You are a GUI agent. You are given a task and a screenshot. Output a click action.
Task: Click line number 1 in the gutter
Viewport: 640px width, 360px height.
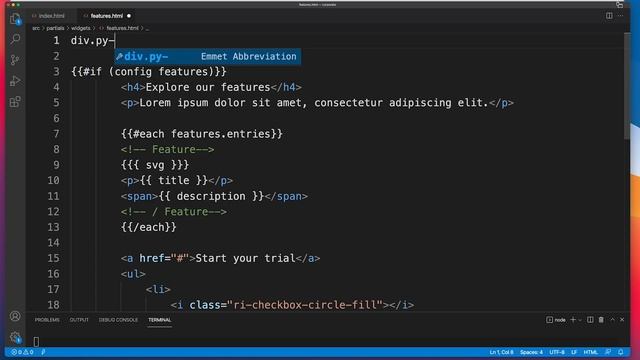click(x=56, y=41)
